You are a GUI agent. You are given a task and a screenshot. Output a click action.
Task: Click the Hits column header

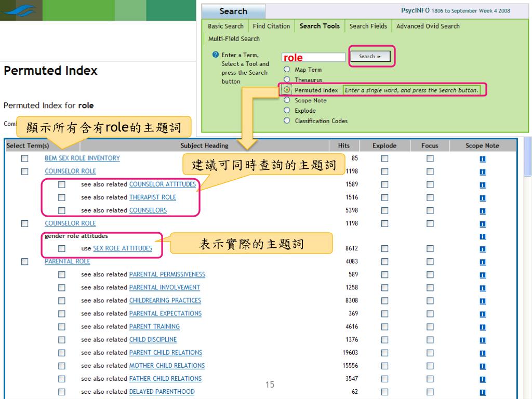tap(344, 145)
